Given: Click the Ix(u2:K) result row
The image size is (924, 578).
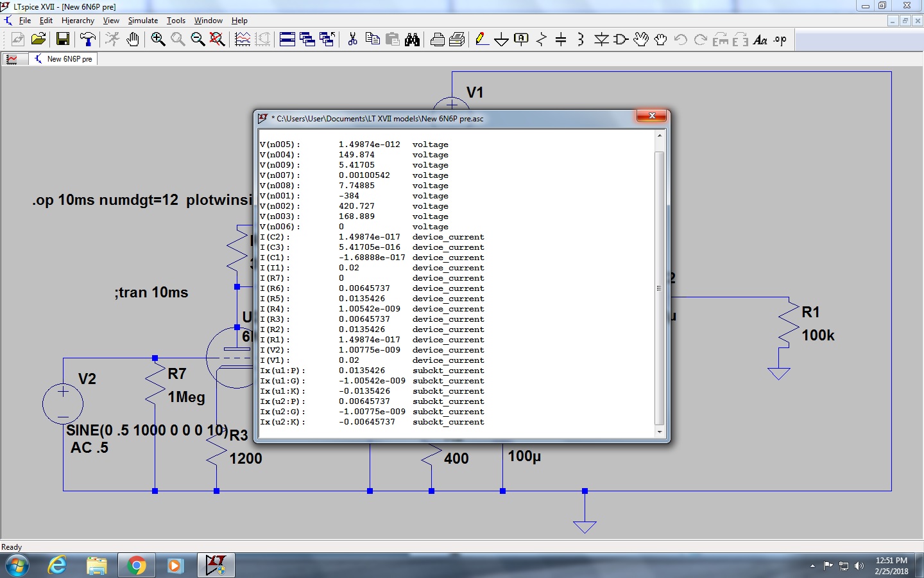Looking at the screenshot, I should [372, 422].
